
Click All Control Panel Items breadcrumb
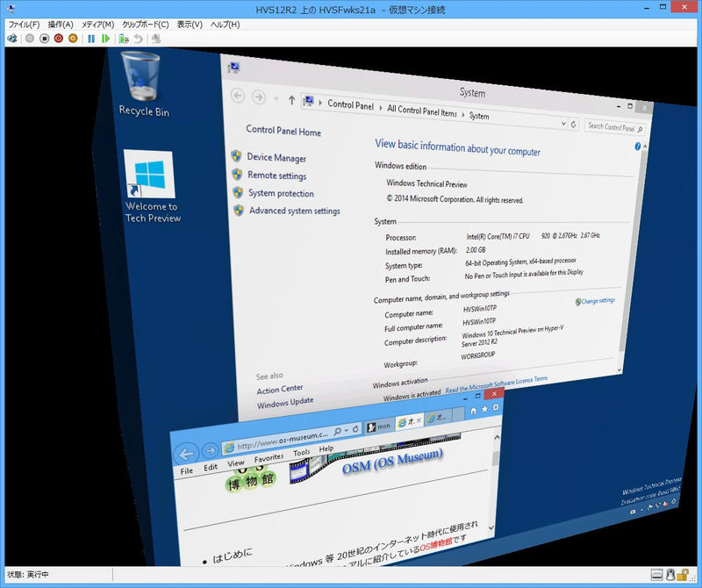point(422,111)
